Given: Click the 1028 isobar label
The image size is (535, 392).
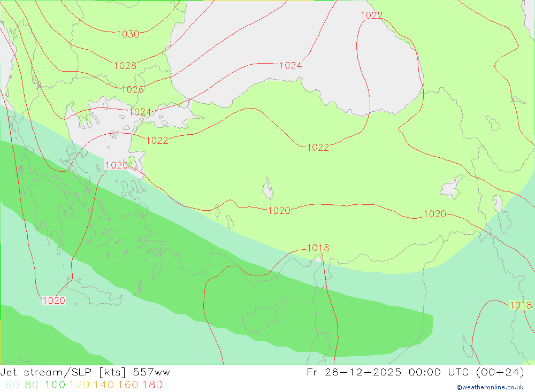Looking at the screenshot, I should click(125, 65).
